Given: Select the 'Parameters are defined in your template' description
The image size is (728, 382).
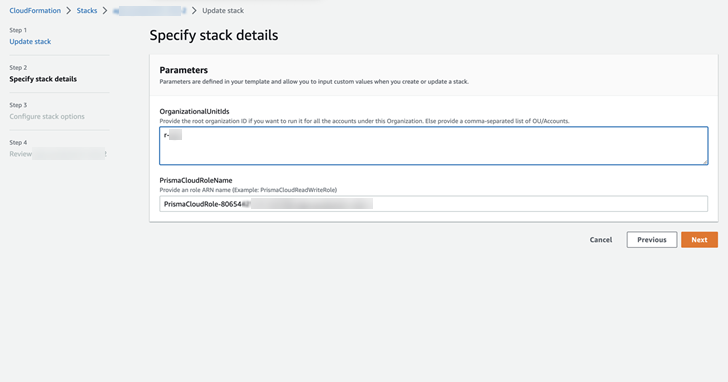Looking at the screenshot, I should coord(314,82).
